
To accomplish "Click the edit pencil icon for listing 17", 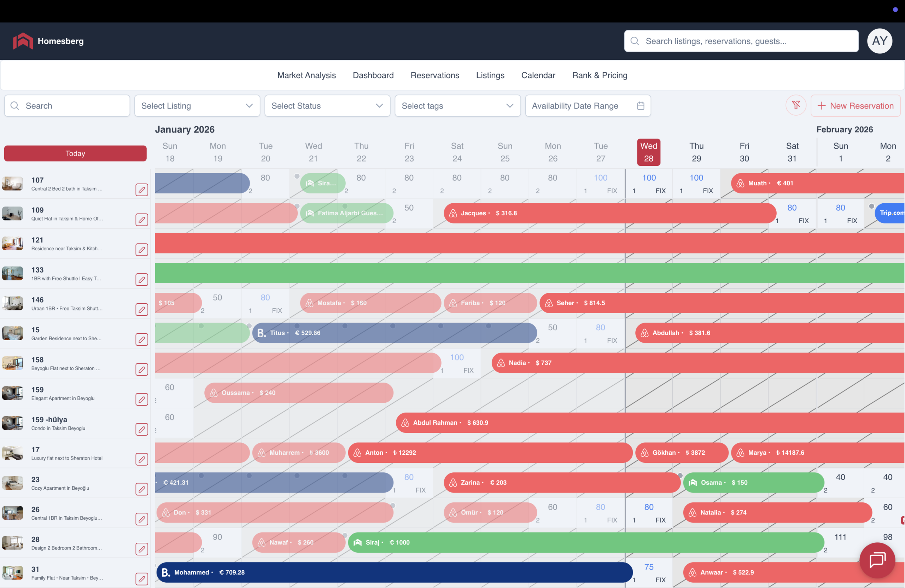I will click(141, 459).
